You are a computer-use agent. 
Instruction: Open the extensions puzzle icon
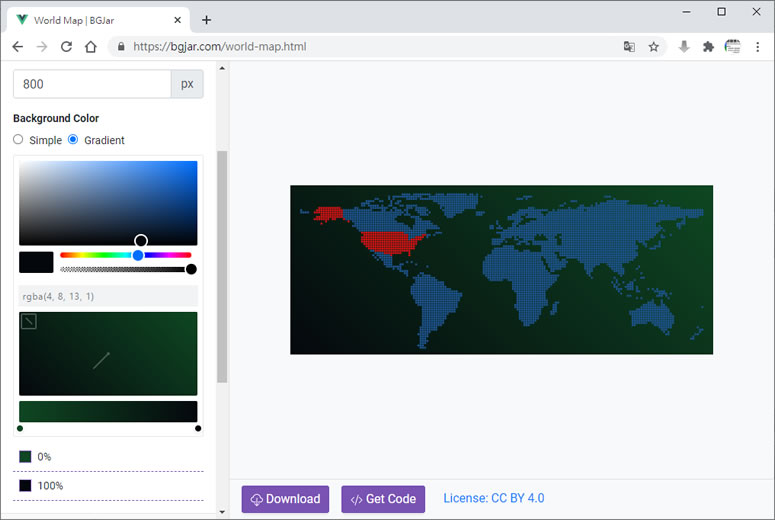(708, 47)
